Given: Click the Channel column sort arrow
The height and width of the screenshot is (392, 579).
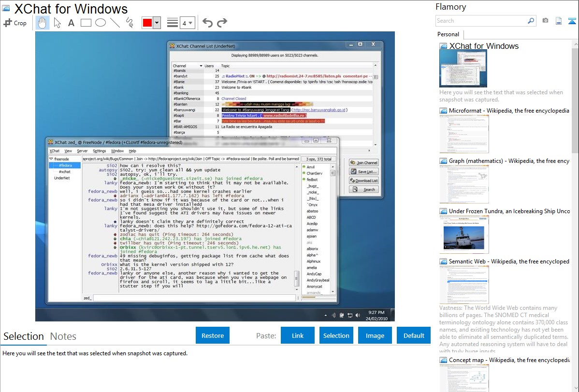Looking at the screenshot, I should pos(201,66).
